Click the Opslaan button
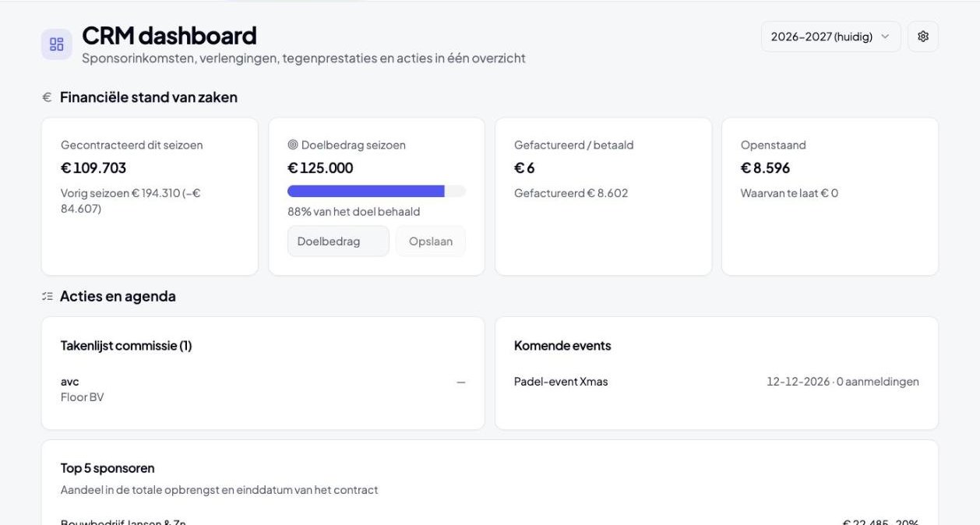 [x=431, y=241]
